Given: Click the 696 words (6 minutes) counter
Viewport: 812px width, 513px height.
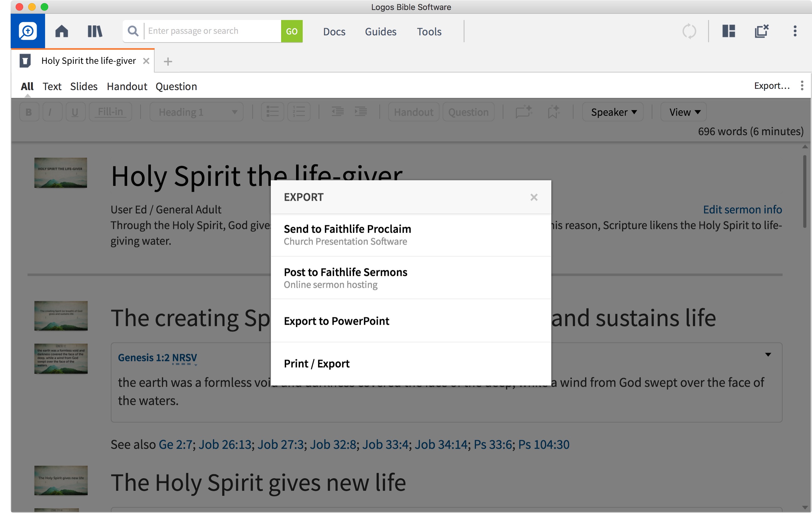Looking at the screenshot, I should coord(751,131).
